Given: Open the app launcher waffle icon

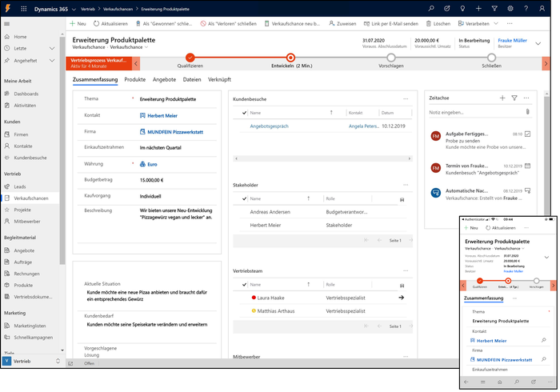Looking at the screenshot, I should point(24,9).
